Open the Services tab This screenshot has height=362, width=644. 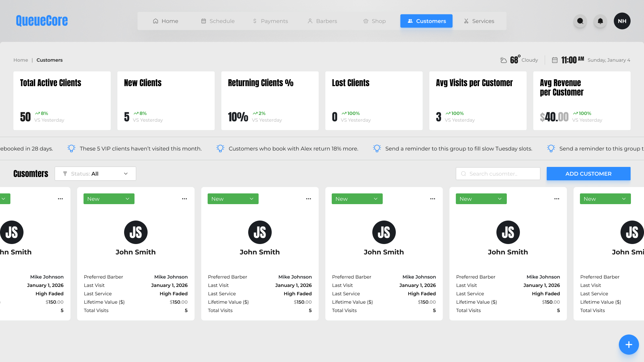tap(479, 21)
